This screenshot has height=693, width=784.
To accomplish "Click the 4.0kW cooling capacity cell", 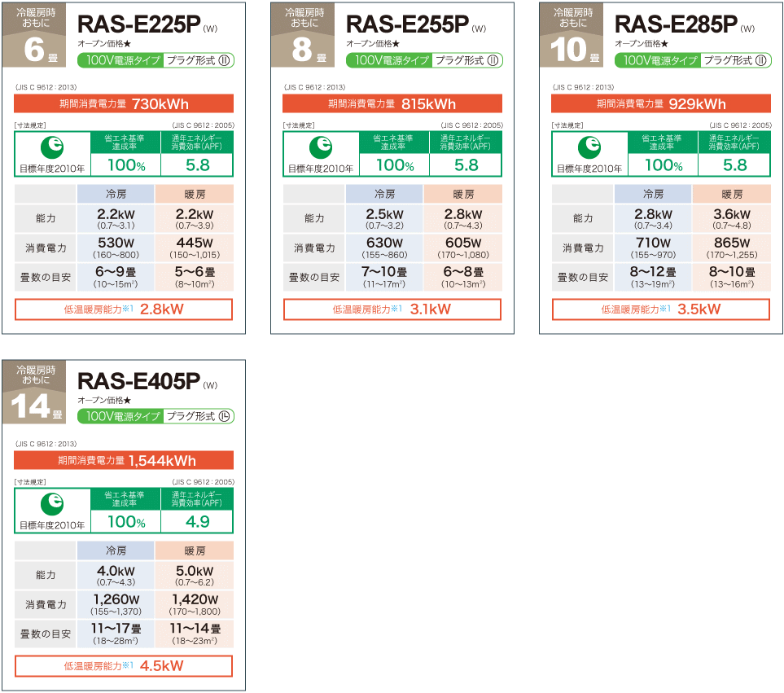I will point(116,575).
